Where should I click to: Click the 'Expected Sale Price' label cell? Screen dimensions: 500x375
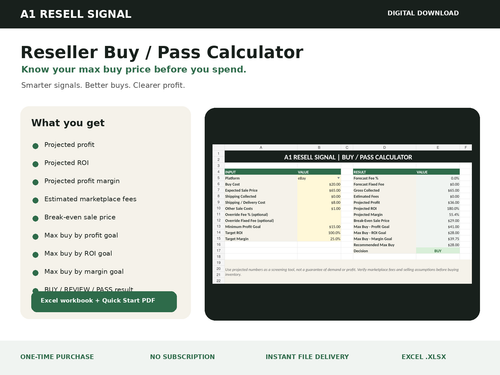pos(261,190)
